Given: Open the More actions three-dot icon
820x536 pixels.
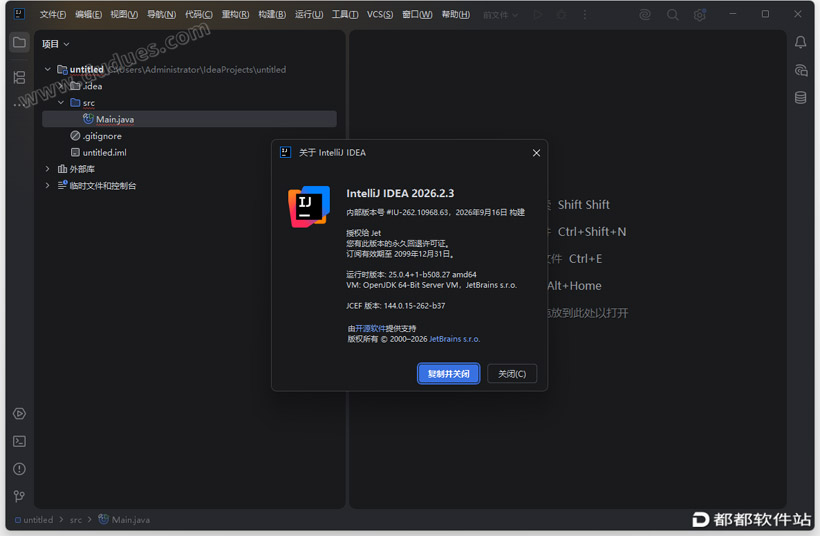Looking at the screenshot, I should point(585,15).
